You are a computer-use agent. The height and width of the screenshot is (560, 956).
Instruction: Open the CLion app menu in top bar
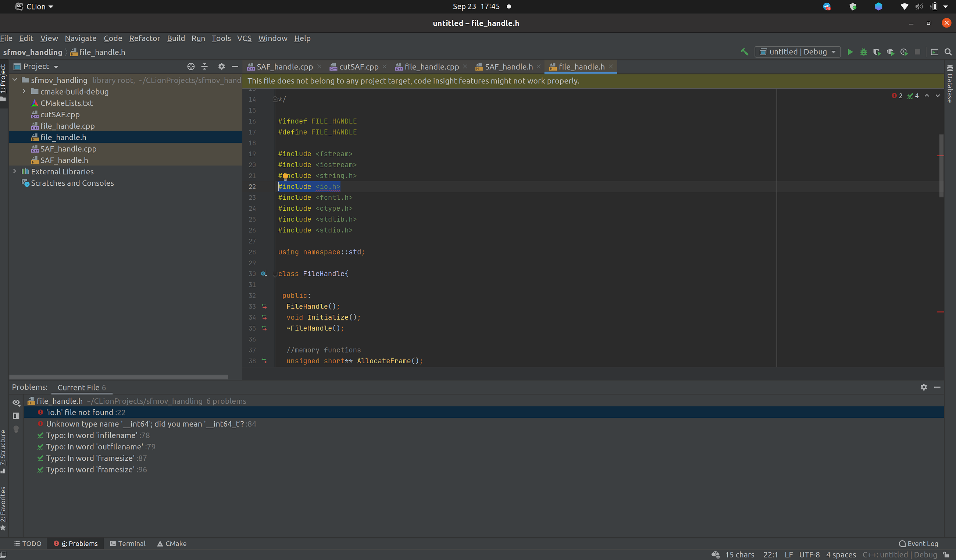(34, 7)
